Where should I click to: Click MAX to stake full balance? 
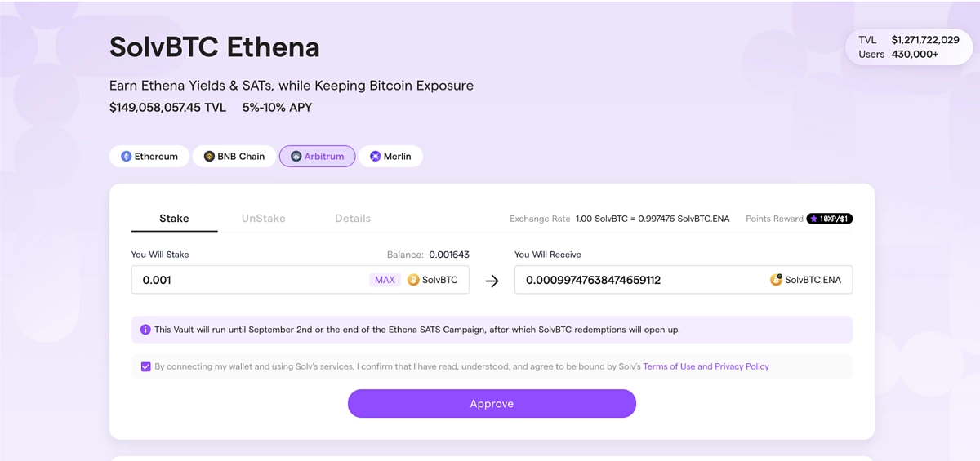385,280
